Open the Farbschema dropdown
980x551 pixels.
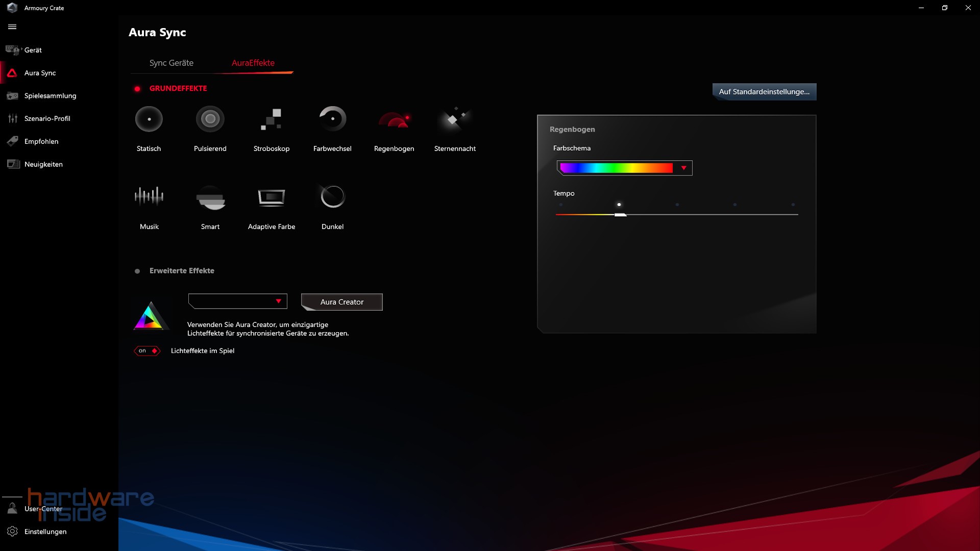pyautogui.click(x=684, y=168)
